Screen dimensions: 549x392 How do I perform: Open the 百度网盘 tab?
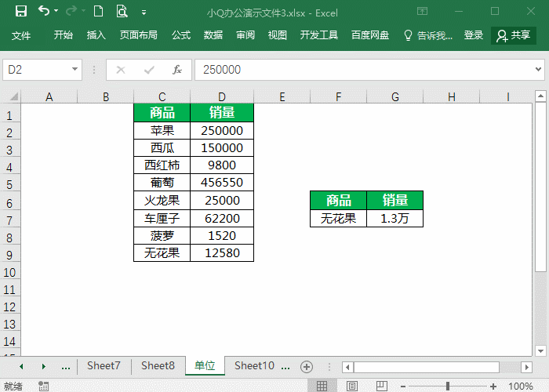point(370,35)
